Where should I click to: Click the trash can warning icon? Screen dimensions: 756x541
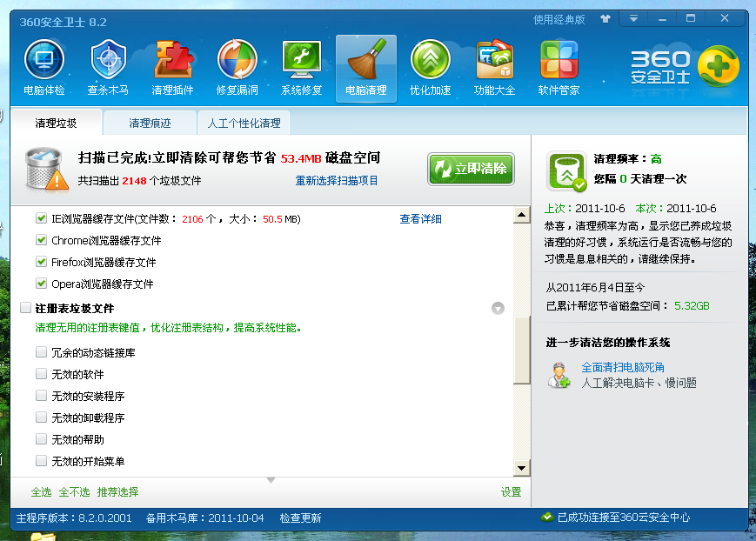point(46,168)
